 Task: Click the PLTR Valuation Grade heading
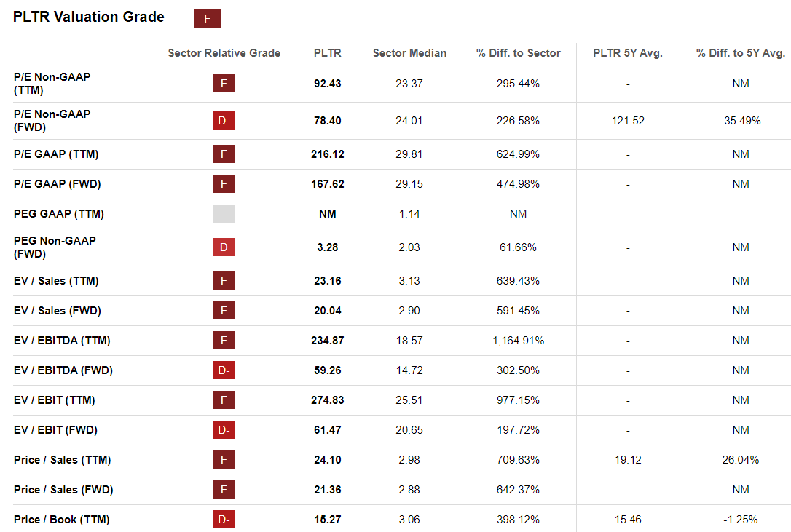(89, 17)
